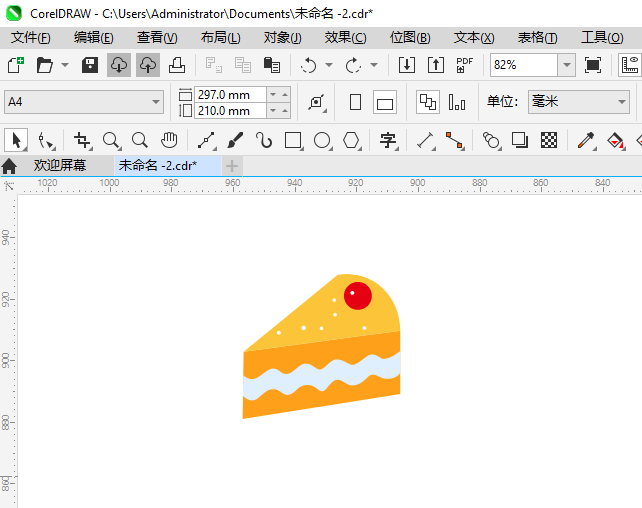Screen dimensions: 642x508
Task: Add a new document with plus tab
Action: (232, 166)
